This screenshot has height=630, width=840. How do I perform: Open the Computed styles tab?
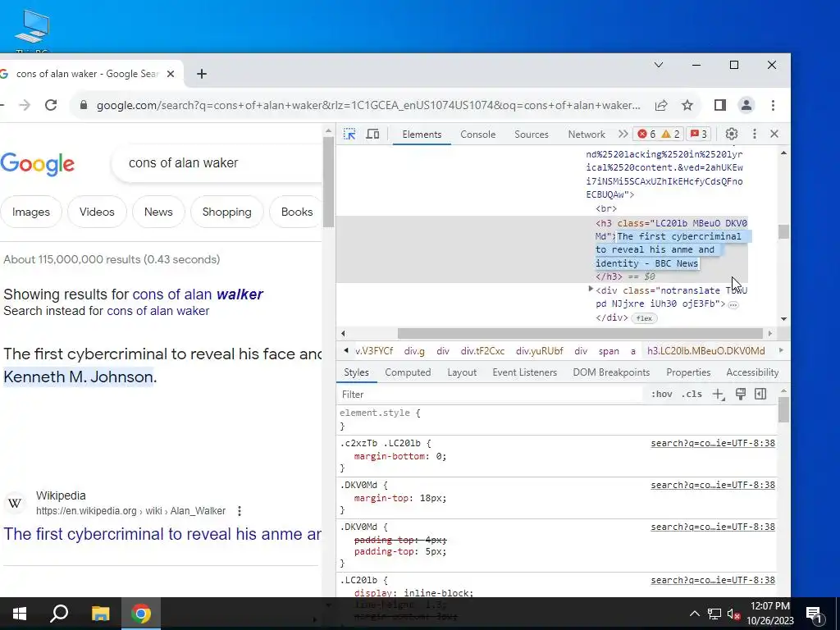[x=408, y=372]
